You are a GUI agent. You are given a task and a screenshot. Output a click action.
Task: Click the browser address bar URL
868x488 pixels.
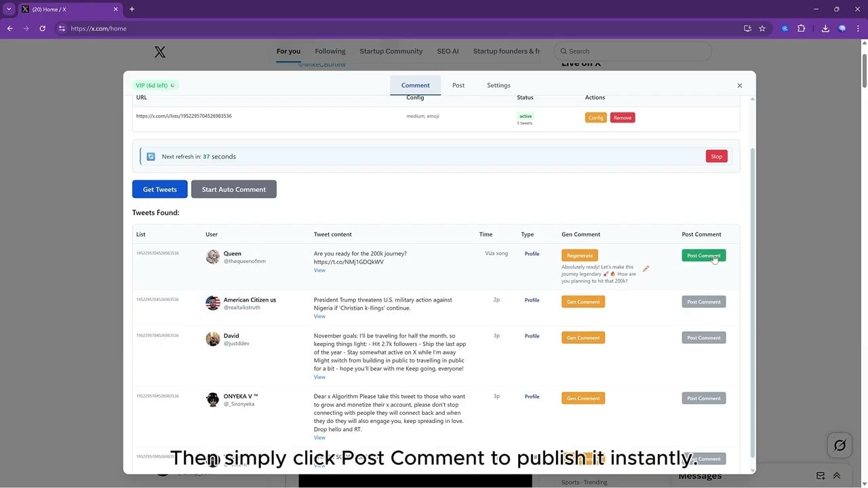pos(98,28)
